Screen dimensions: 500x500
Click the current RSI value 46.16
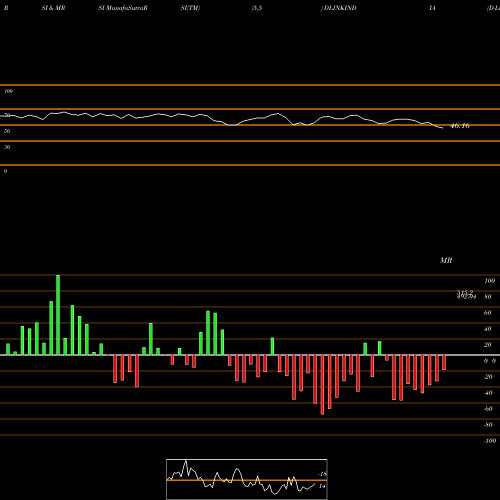[x=460, y=126]
